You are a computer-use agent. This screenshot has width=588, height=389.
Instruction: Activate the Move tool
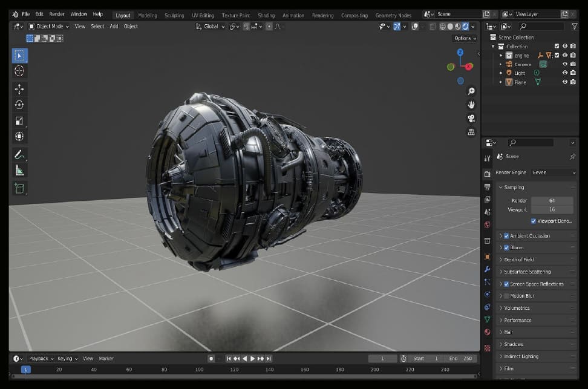(x=19, y=89)
